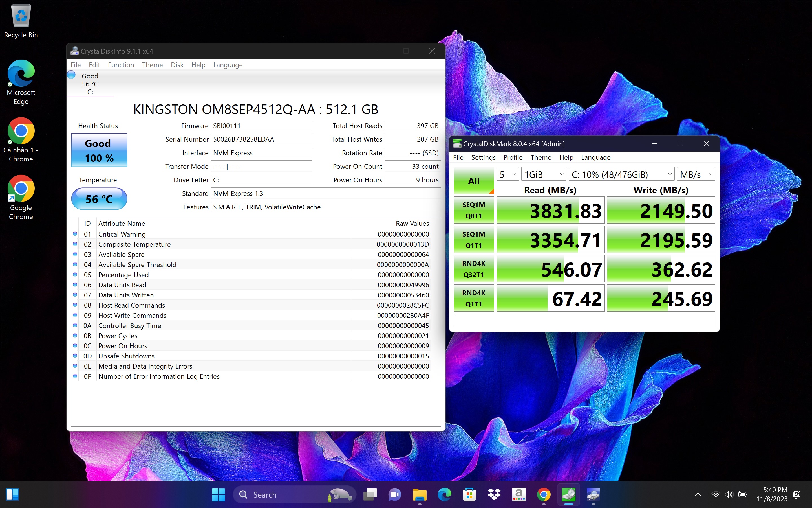
Task: Open CrystalDiskInfo Function menu
Action: [121, 65]
